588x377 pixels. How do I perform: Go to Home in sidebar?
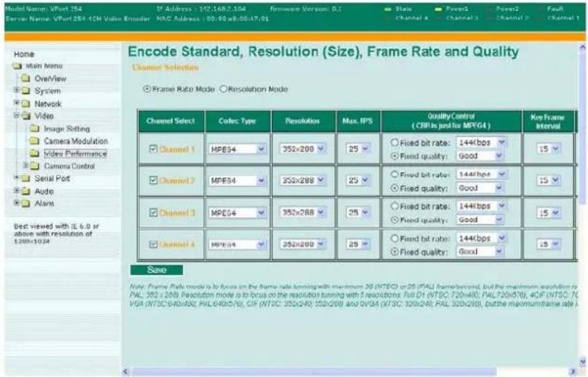[24, 54]
